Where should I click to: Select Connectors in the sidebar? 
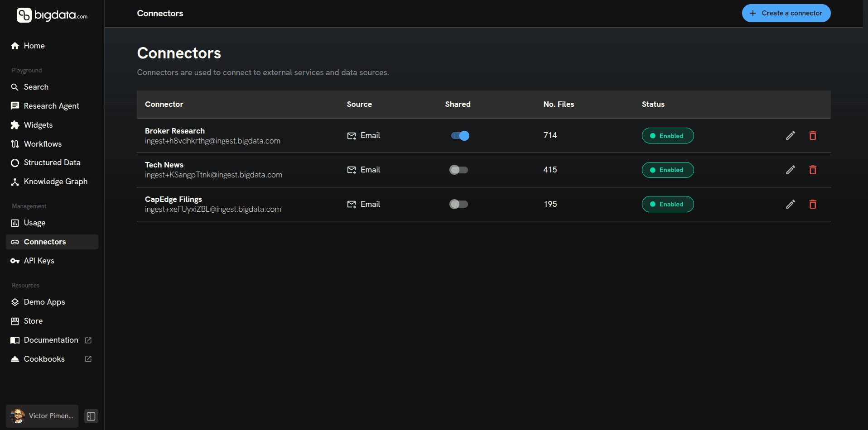coord(52,242)
